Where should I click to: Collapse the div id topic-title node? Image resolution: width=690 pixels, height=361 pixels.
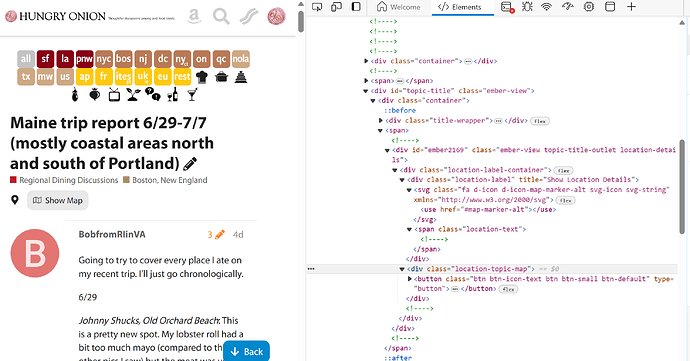click(x=366, y=91)
